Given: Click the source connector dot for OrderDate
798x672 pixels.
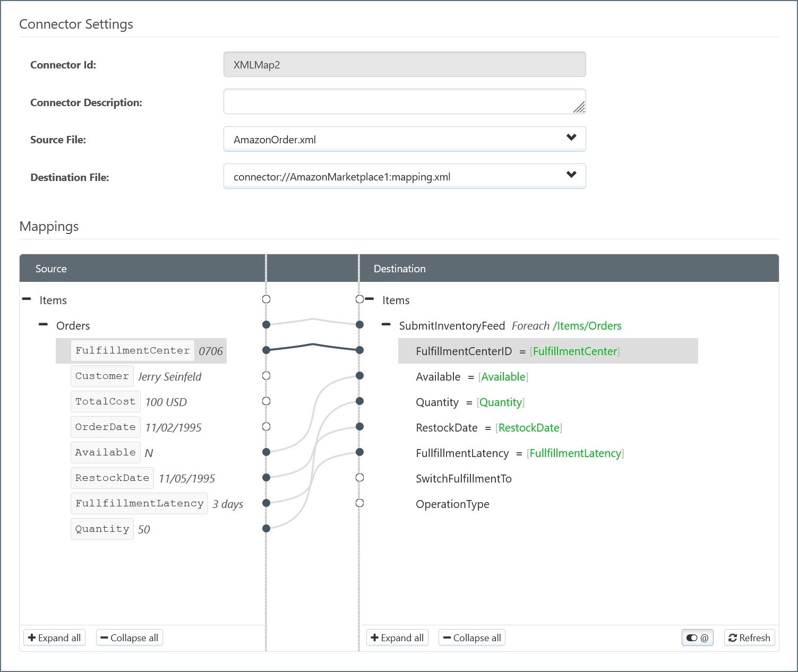Looking at the screenshot, I should click(267, 427).
